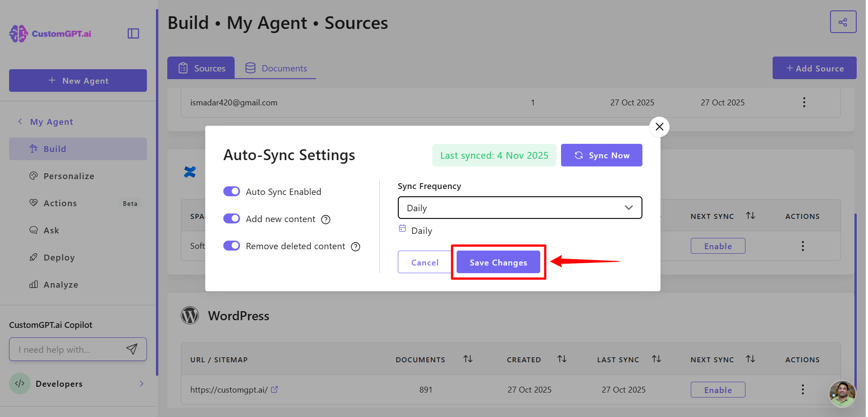Open the Sync Frequency dropdown
The image size is (868, 417).
click(x=520, y=208)
